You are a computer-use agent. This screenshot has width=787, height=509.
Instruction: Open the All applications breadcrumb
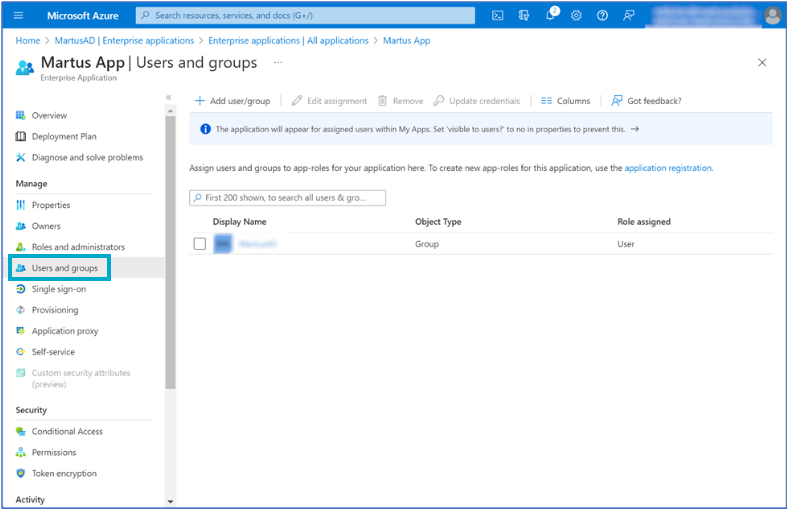pos(288,41)
